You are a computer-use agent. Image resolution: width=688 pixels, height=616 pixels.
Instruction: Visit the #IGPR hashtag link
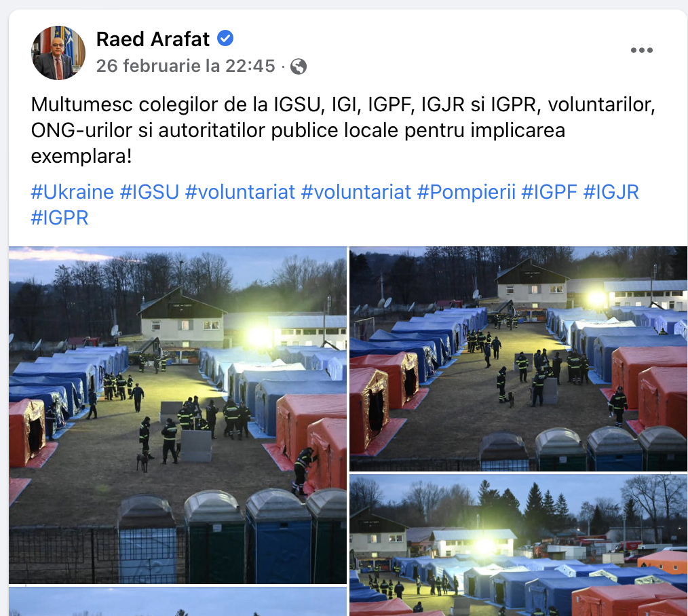click(60, 218)
